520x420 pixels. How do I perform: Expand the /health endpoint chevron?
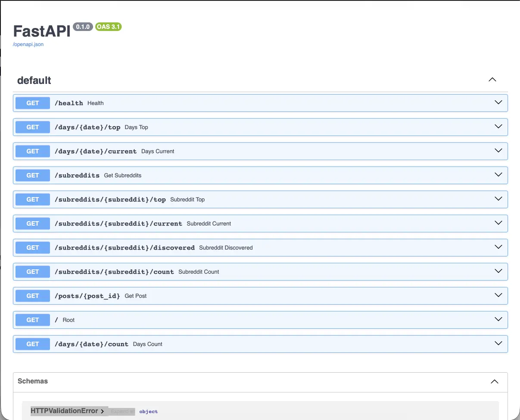click(498, 102)
